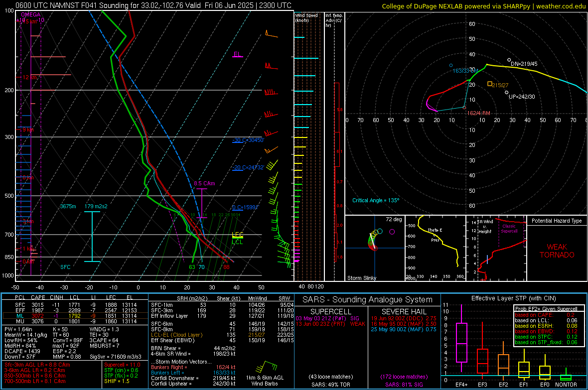Click the SigSvr = 71609 m3/s3 value

tap(116, 357)
